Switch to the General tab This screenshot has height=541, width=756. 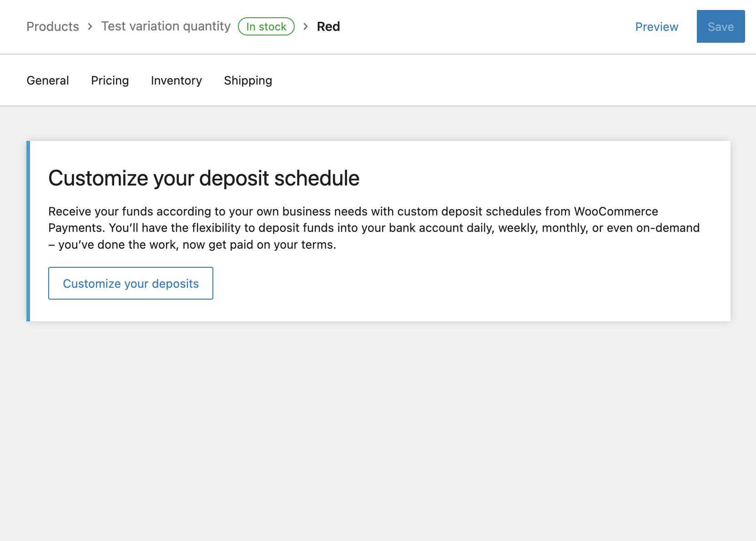click(47, 80)
